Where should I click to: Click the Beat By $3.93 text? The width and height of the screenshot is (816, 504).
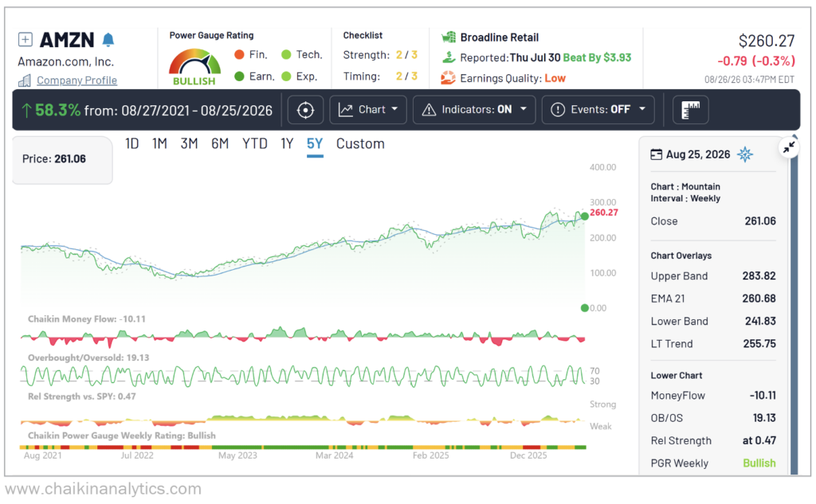(x=597, y=57)
